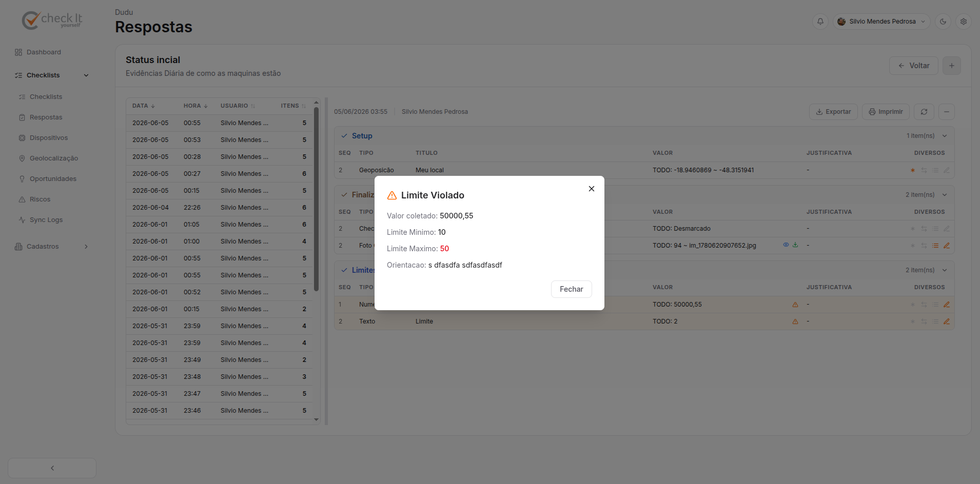Click the check It yourself logo
The height and width of the screenshot is (484, 980).
(52, 20)
